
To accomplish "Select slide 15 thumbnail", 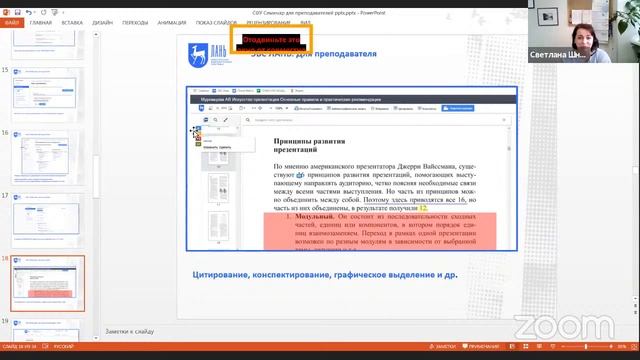I will click(47, 94).
